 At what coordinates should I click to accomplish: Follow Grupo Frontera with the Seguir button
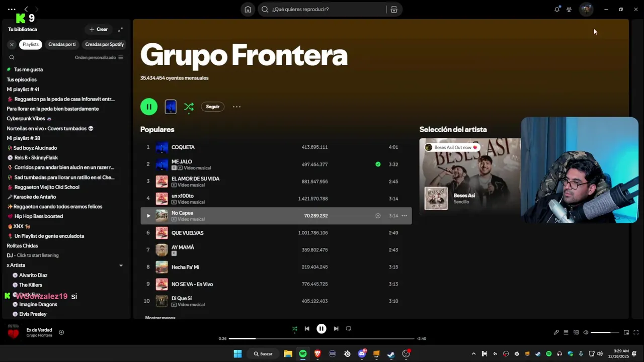click(213, 107)
